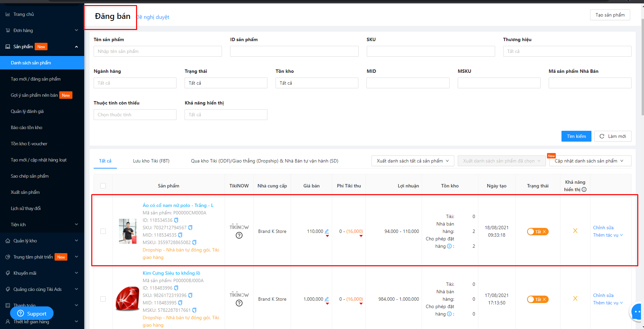The image size is (644, 329).
Task: Switch to Qua kho Tiki (ODF) tab
Action: 264,161
